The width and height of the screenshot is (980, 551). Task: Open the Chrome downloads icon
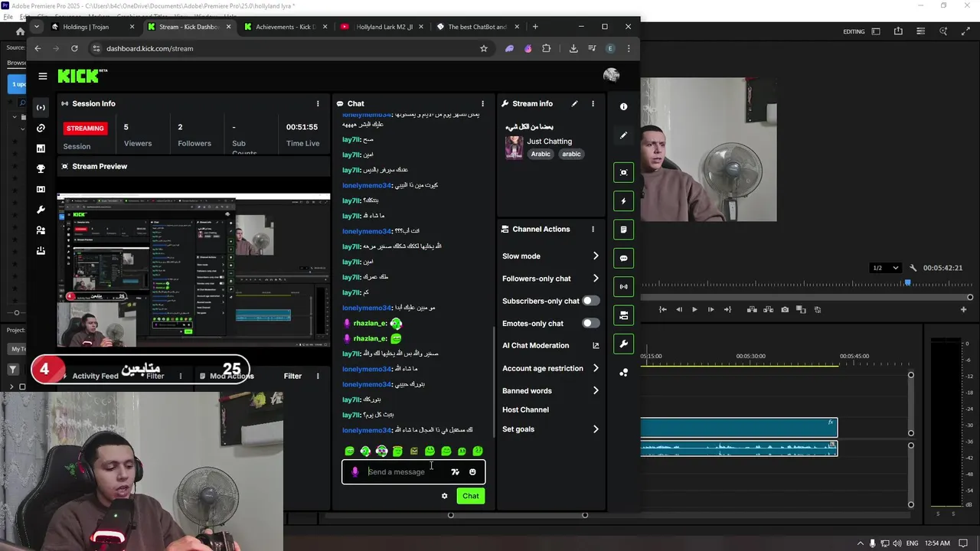pos(573,48)
